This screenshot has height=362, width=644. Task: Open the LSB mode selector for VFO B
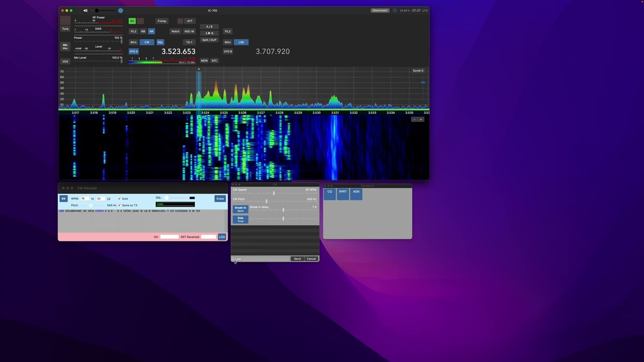(x=241, y=42)
